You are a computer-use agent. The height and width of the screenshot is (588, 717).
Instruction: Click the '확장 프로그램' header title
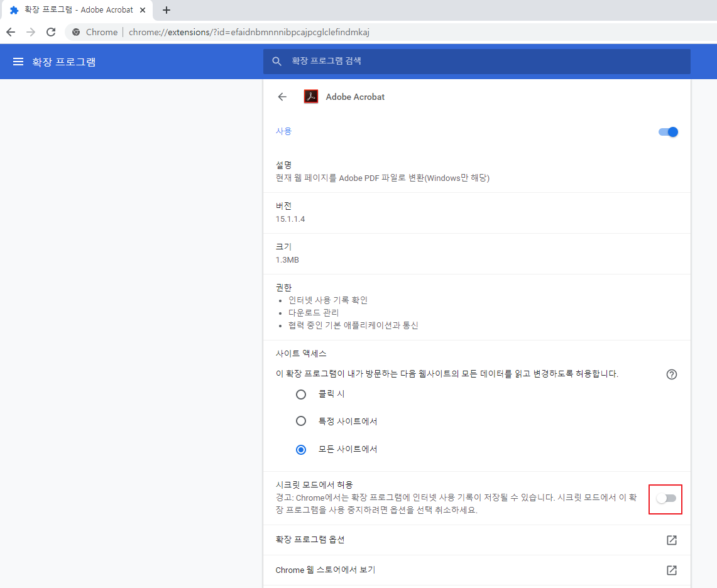click(x=64, y=62)
